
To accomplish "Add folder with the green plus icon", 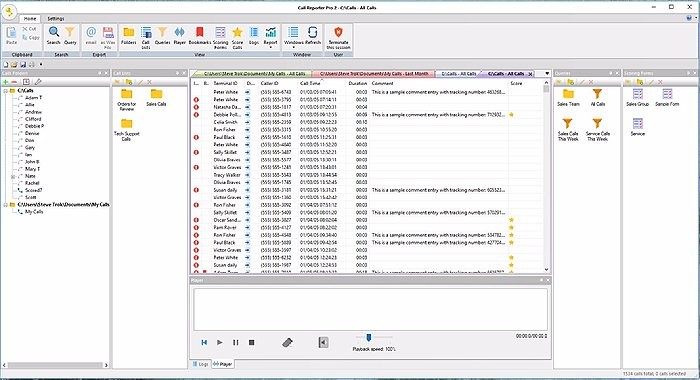I will pyautogui.click(x=5, y=82).
